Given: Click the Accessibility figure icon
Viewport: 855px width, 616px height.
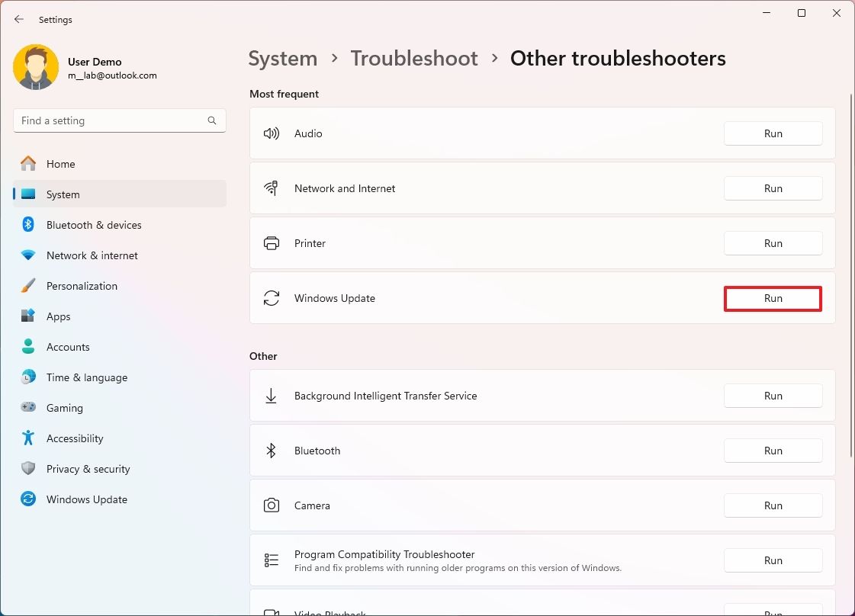Looking at the screenshot, I should [x=28, y=438].
